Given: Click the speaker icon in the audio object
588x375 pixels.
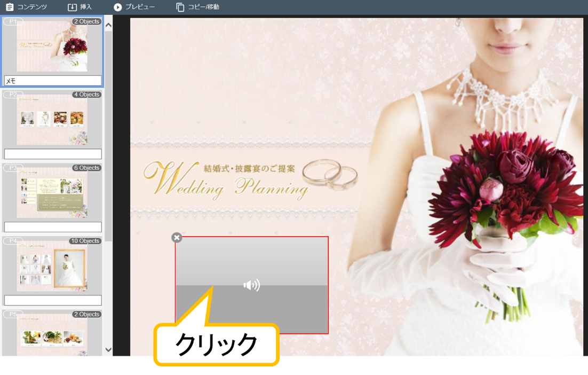Looking at the screenshot, I should (251, 285).
